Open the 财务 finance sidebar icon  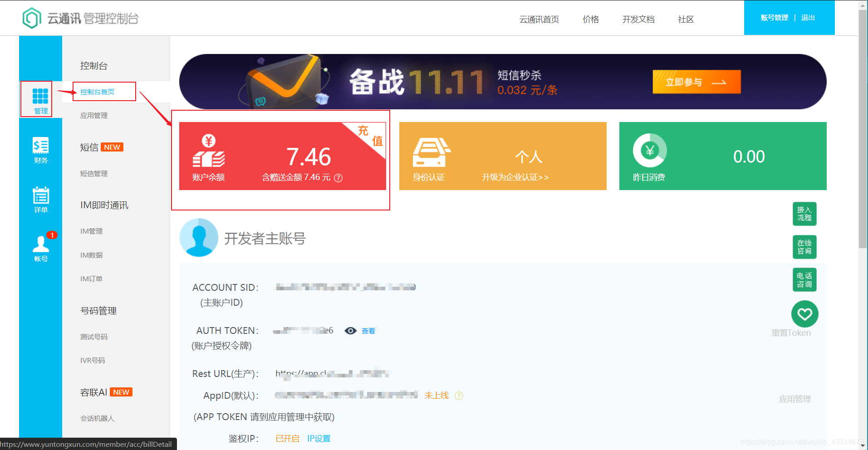40,150
